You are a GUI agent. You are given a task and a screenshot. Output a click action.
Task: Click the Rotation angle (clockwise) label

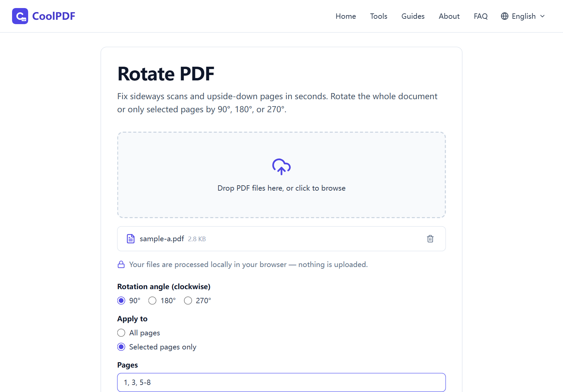click(164, 286)
